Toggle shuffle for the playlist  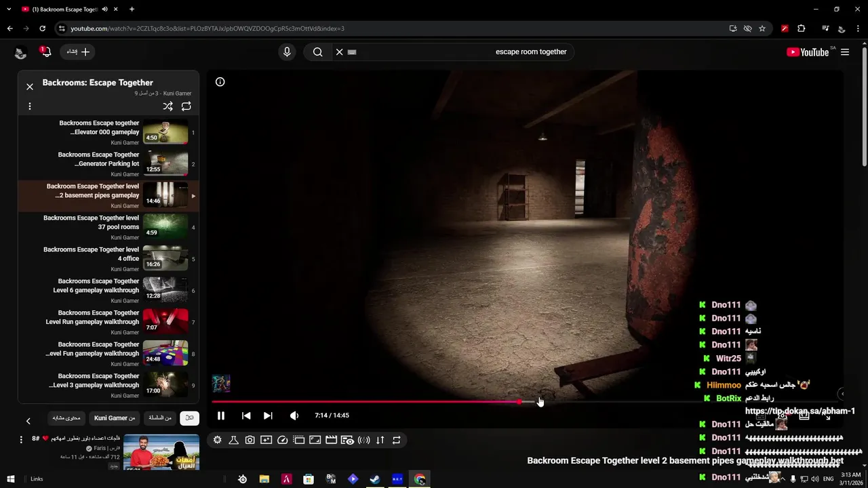point(167,106)
